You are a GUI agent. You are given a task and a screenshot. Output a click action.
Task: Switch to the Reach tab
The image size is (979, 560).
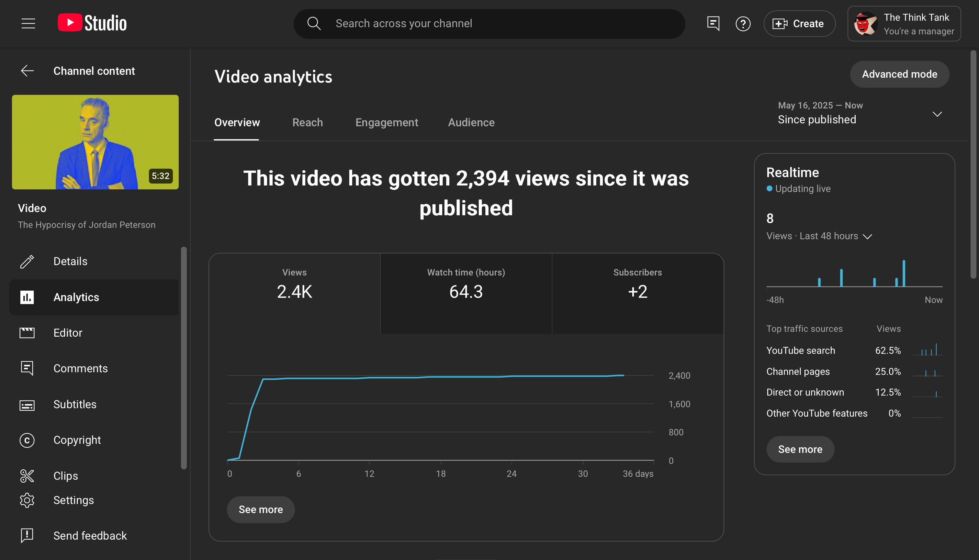[x=307, y=122]
